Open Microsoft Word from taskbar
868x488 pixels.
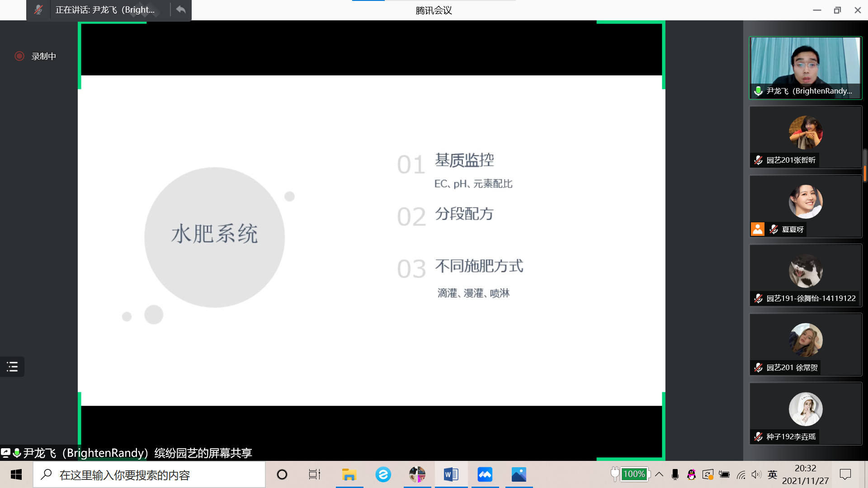[x=451, y=474]
